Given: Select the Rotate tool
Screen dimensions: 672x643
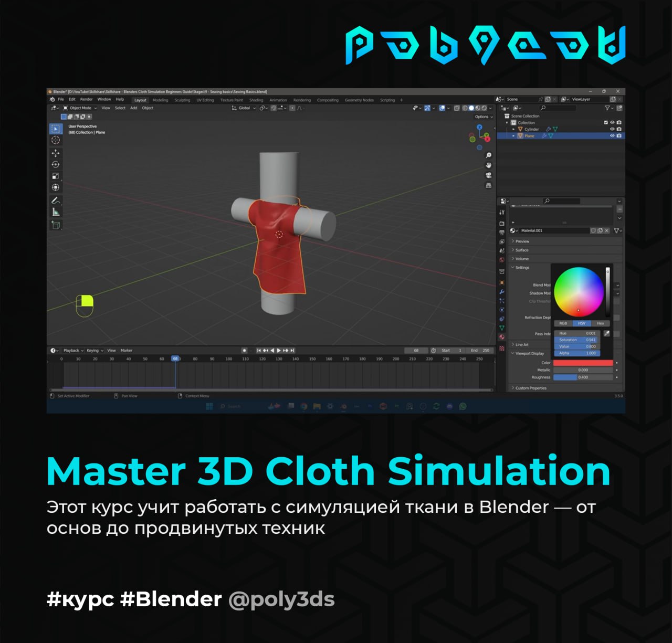Looking at the screenshot, I should (x=55, y=164).
